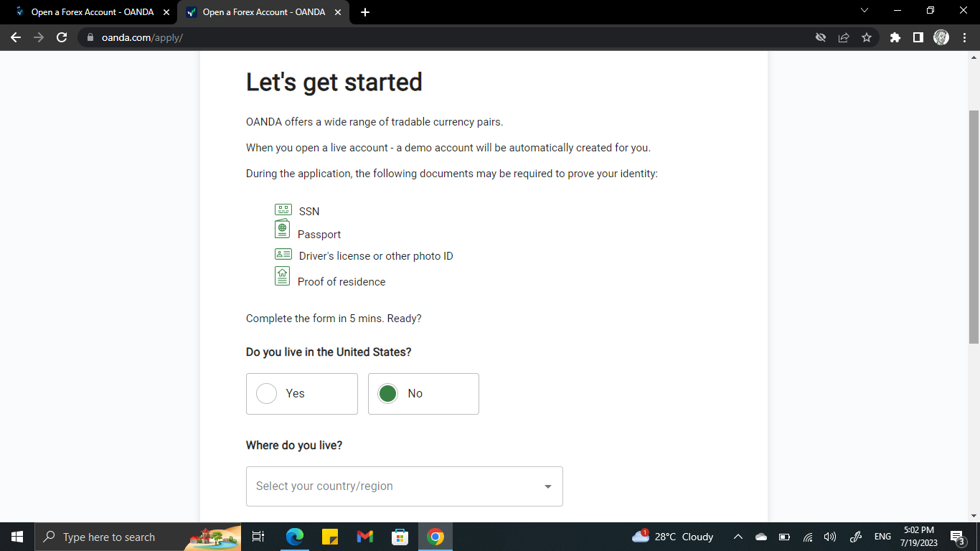Switch to the second OANDA tab
This screenshot has width=980, height=551.
click(263, 12)
